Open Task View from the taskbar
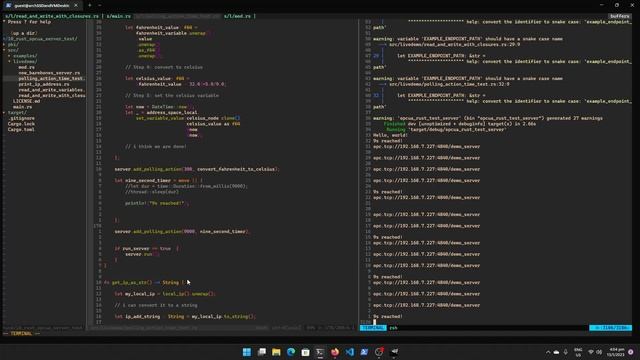640x360 pixels. tap(262, 352)
